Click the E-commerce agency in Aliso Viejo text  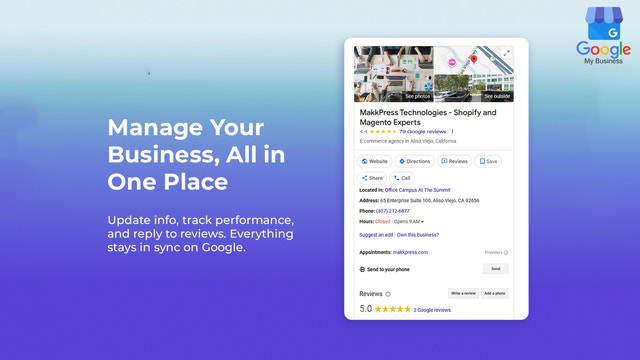coord(408,141)
